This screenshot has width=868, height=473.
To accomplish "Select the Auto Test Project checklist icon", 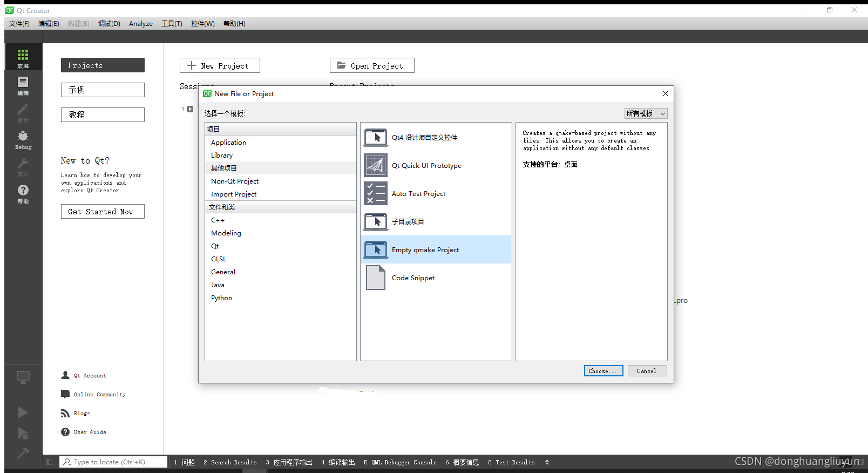I will coord(376,193).
